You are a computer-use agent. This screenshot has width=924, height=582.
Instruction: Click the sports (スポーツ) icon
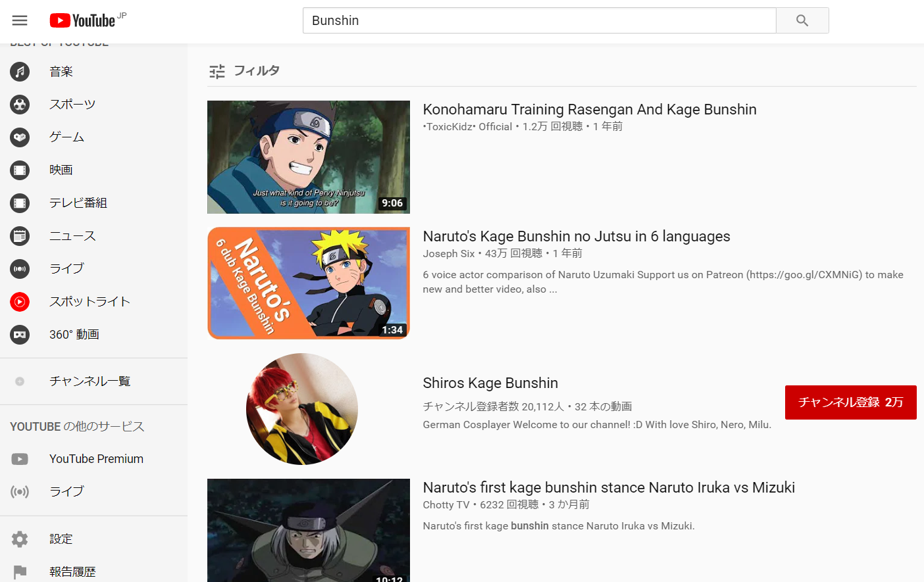coord(20,105)
